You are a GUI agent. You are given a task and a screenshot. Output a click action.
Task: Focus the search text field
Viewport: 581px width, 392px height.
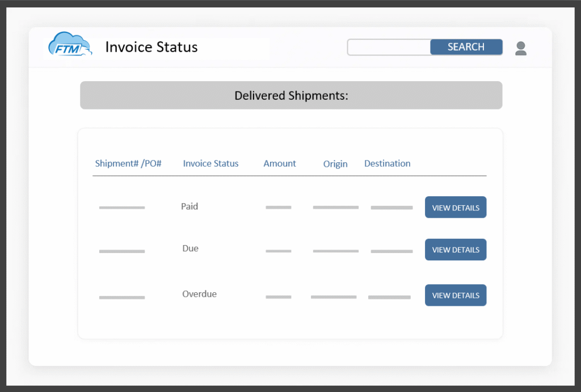tap(389, 47)
